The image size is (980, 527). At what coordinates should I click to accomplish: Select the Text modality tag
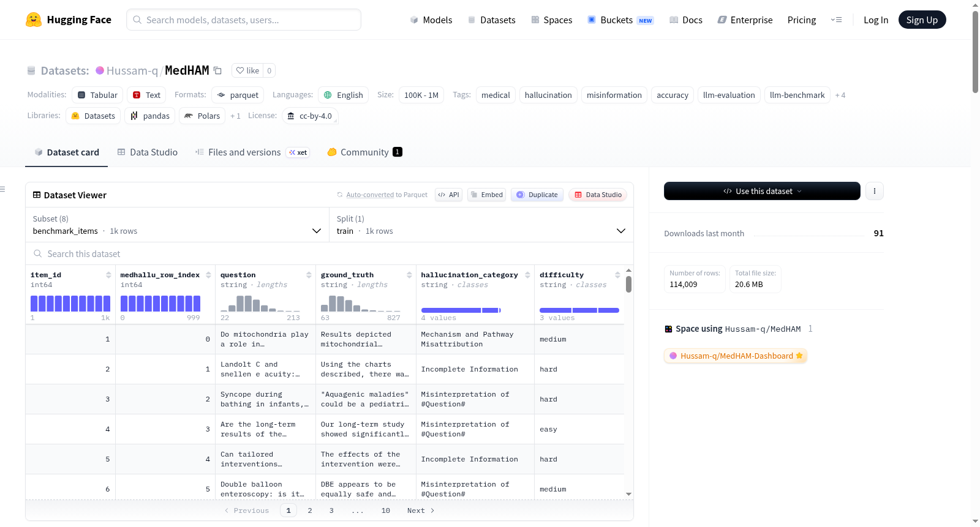click(146, 95)
